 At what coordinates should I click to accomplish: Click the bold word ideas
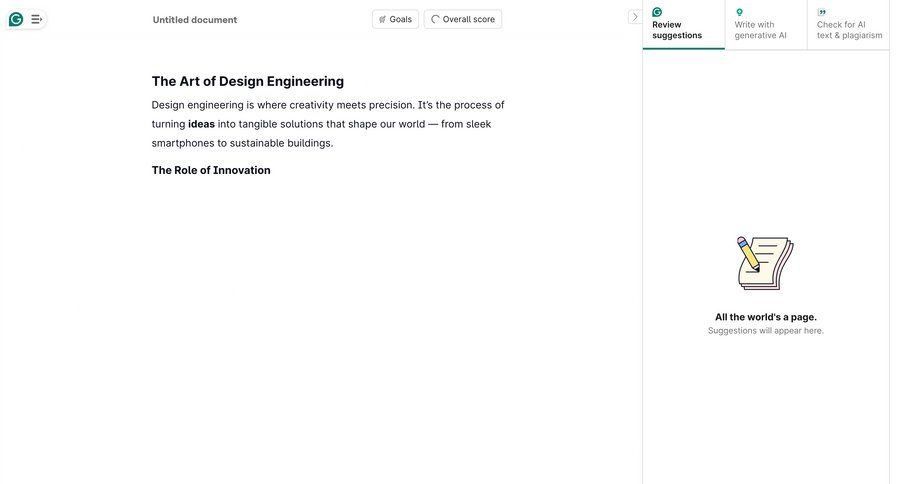click(x=201, y=124)
